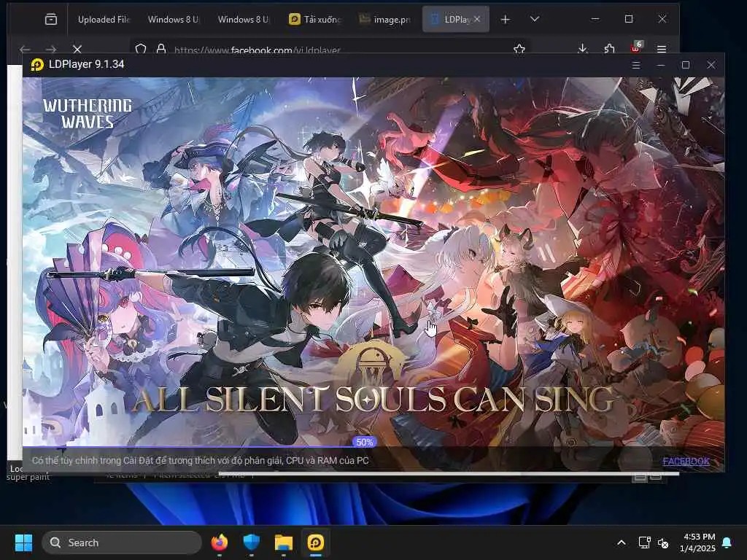Viewport: 747px width, 560px height.
Task: Switch to second Windows 8 U browser tab
Action: click(x=243, y=20)
